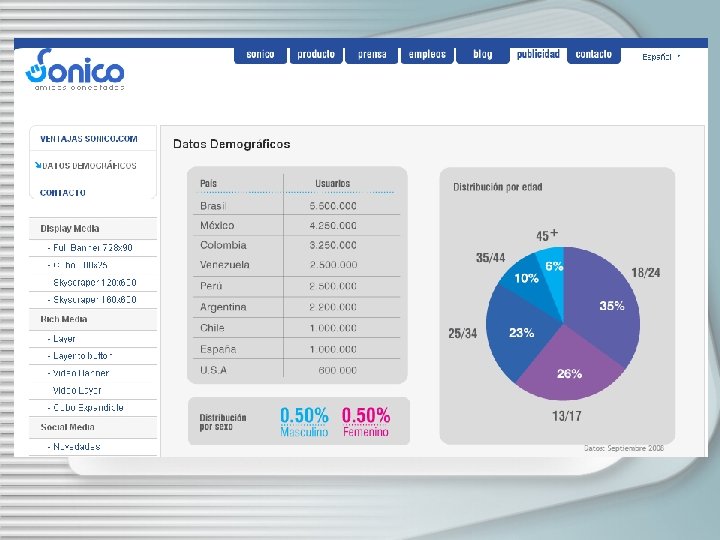
Task: Click the Argentina country cell
Action: coord(223,307)
